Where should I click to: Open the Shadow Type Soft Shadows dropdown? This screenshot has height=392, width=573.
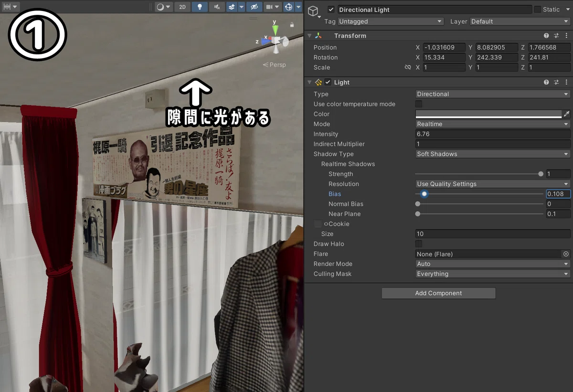click(493, 154)
